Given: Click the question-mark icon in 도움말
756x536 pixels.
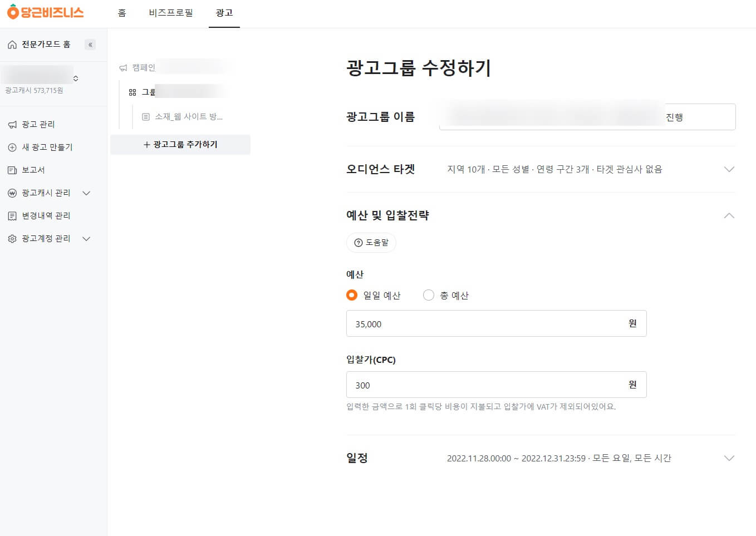Looking at the screenshot, I should (359, 243).
